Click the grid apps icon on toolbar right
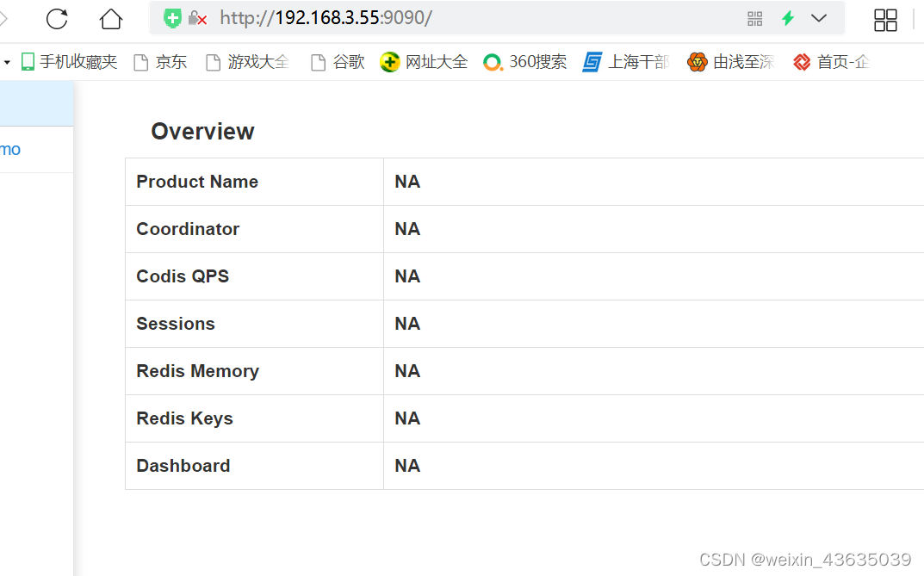924x576 pixels. coord(885,19)
